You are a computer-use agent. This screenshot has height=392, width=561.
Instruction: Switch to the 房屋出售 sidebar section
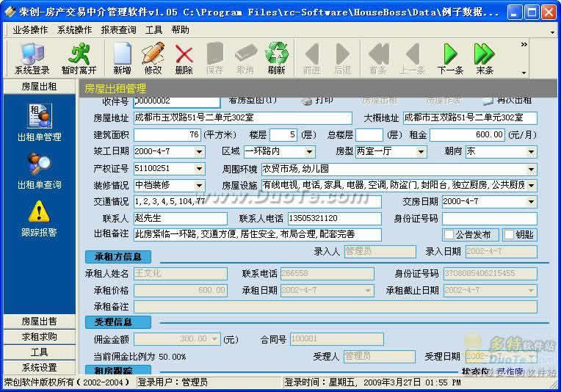coord(40,322)
